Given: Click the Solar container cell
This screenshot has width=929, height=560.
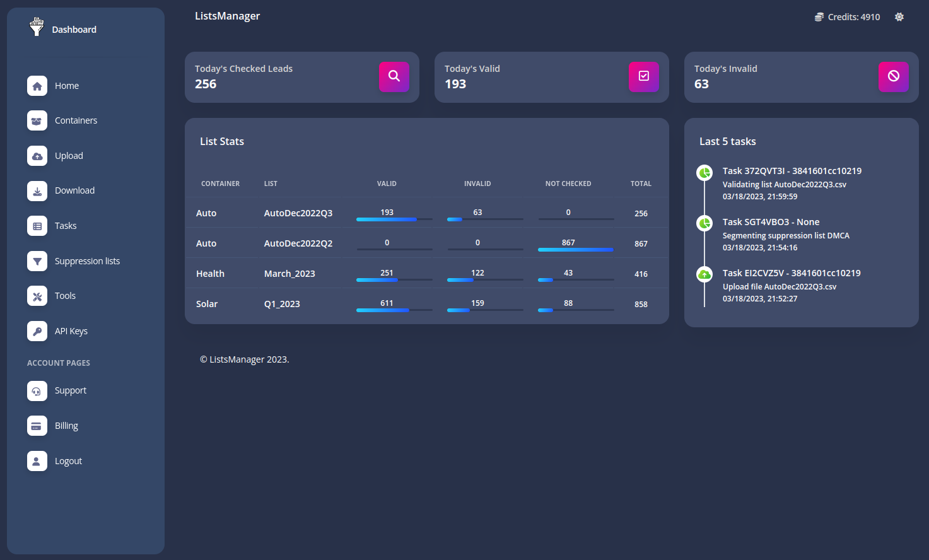Looking at the screenshot, I should point(207,304).
